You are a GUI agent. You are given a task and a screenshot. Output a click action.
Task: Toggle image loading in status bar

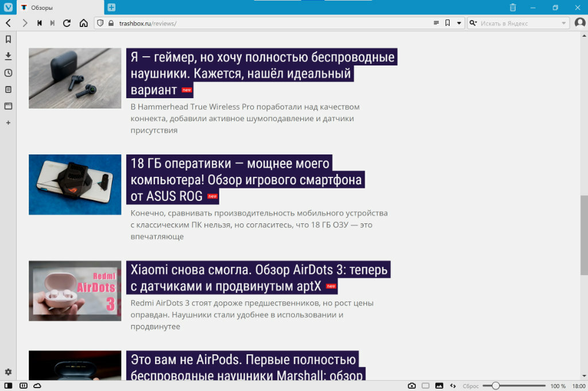click(x=439, y=386)
